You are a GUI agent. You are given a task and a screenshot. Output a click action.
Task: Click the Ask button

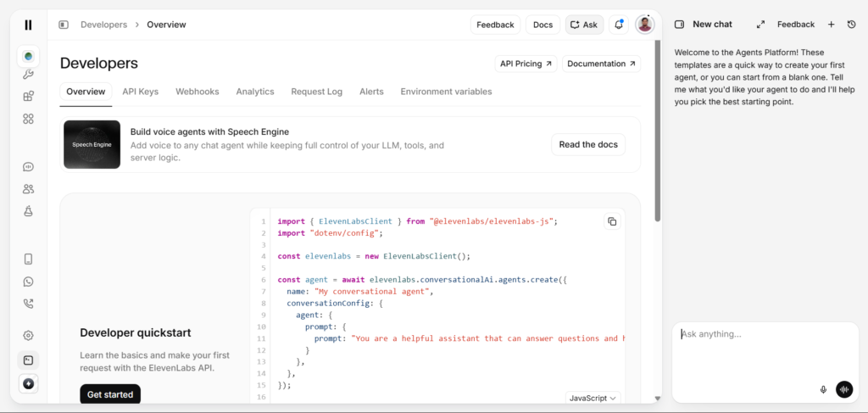click(x=584, y=25)
